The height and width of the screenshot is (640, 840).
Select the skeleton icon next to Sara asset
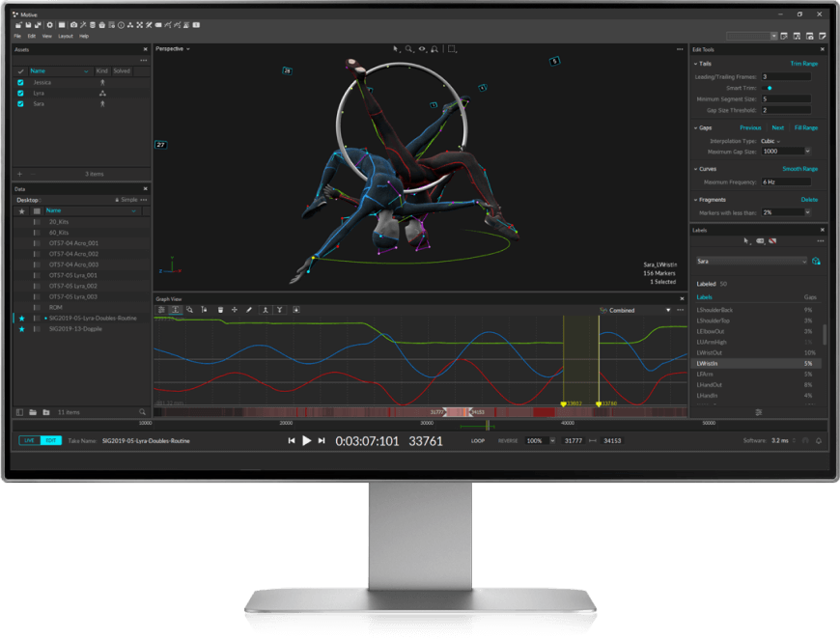[102, 104]
